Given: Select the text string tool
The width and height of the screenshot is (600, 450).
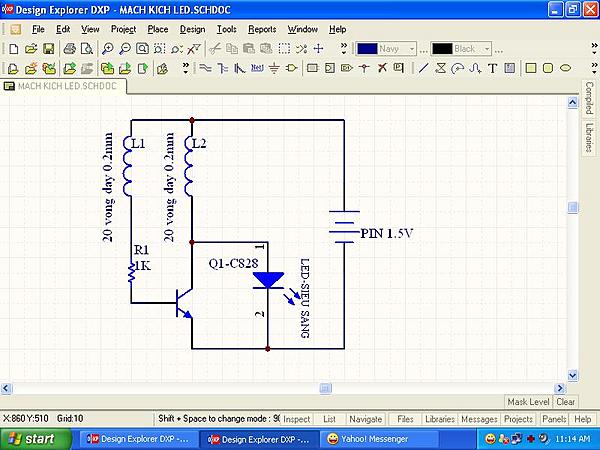Looking at the screenshot, I should [494, 68].
